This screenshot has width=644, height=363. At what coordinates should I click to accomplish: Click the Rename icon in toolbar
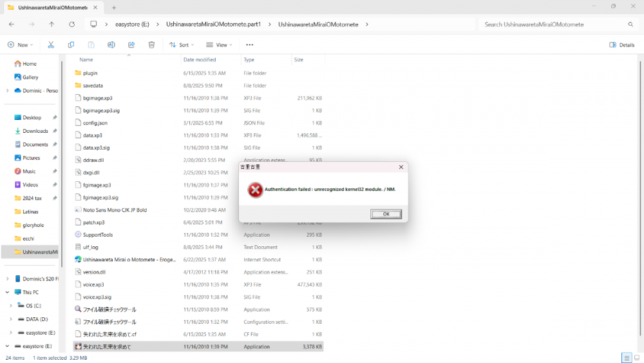pyautogui.click(x=111, y=45)
